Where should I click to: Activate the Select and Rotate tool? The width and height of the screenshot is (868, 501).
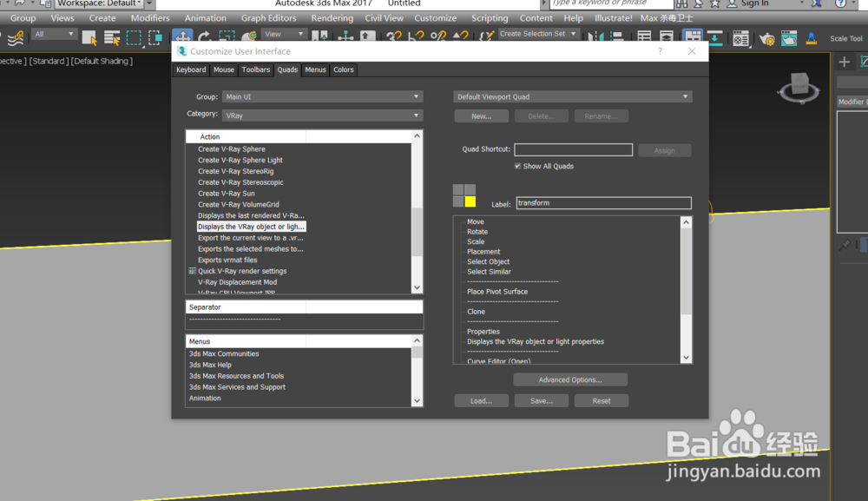204,37
